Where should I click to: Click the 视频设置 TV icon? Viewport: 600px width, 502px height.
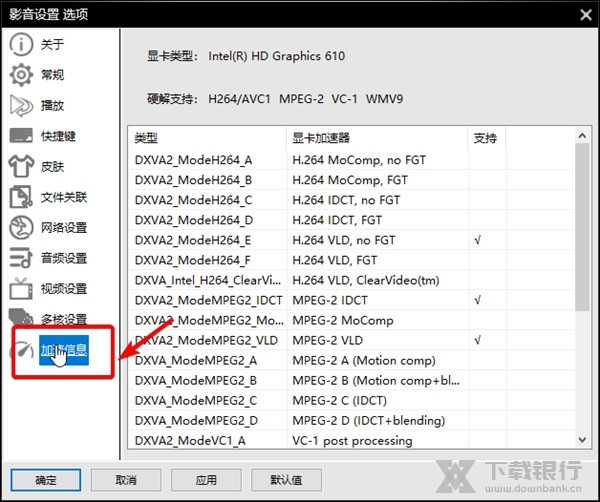(x=21, y=288)
